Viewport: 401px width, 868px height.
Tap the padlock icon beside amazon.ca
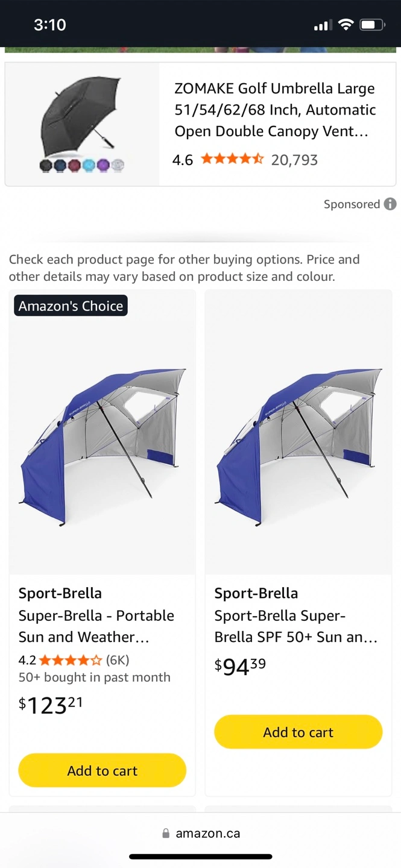tap(166, 834)
